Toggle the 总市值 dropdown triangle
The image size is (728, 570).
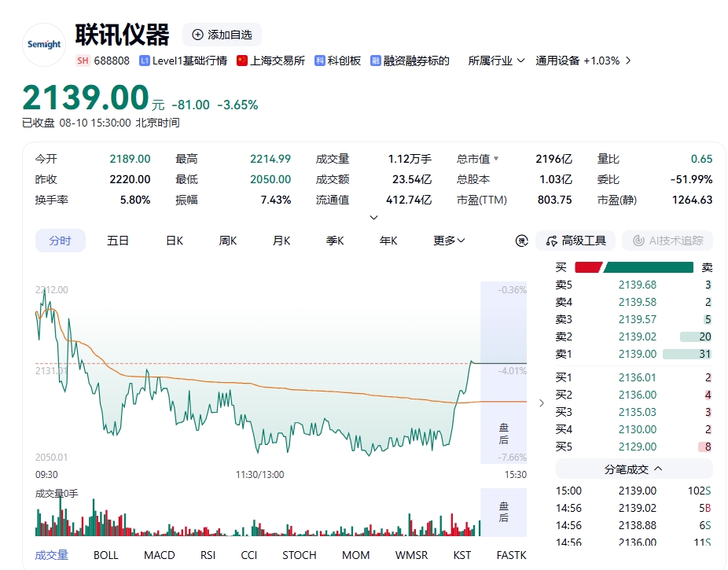(496, 159)
